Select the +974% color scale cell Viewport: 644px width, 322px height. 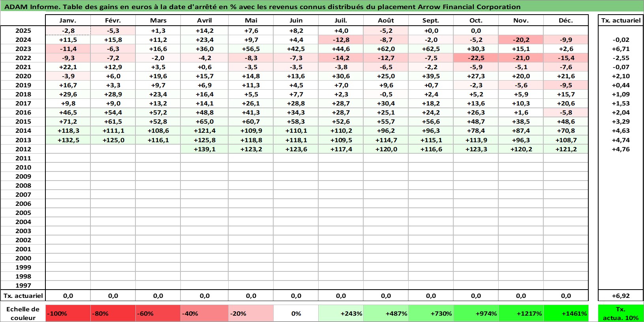tap(476, 313)
